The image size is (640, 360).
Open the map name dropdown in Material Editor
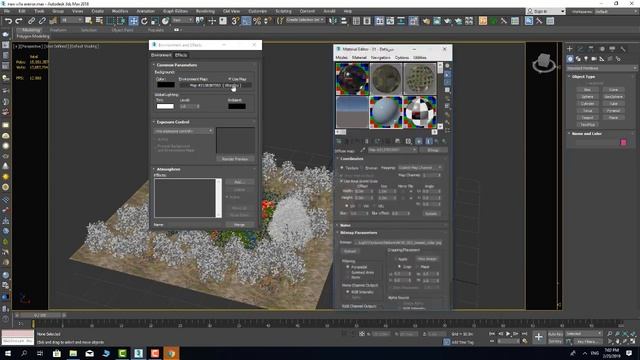392,150
